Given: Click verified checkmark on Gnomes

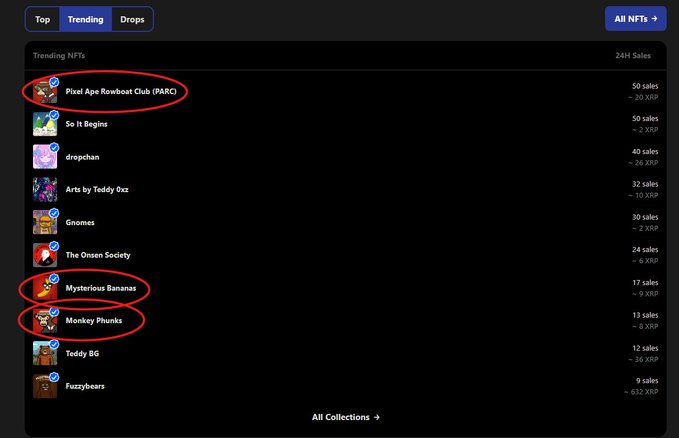Looking at the screenshot, I should (54, 213).
